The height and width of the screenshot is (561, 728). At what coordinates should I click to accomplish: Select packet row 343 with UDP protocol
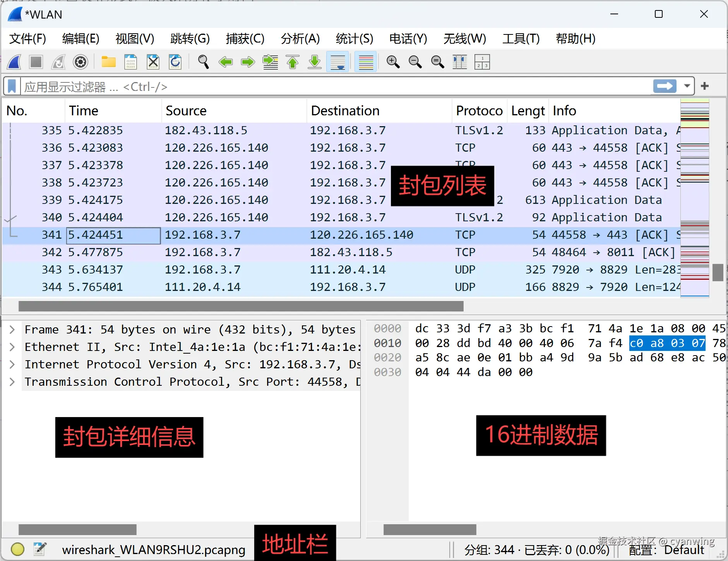232,269
